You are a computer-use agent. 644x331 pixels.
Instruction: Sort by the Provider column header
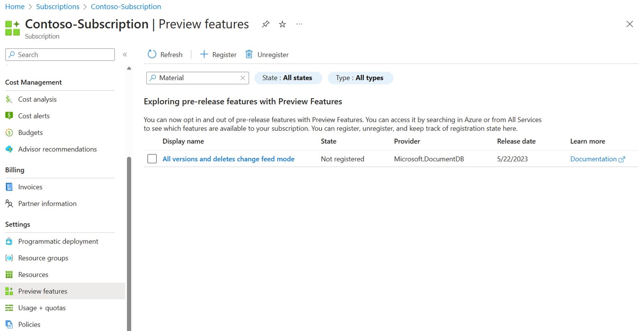coord(407,141)
